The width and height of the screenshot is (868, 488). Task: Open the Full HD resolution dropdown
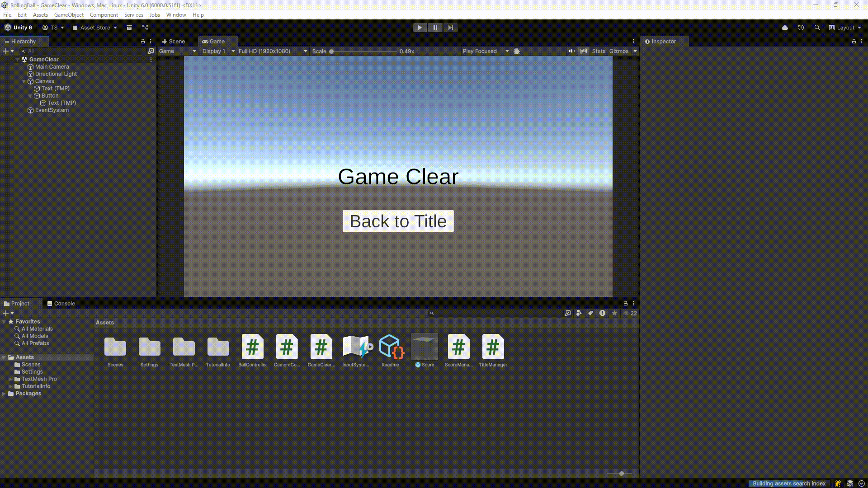point(271,51)
